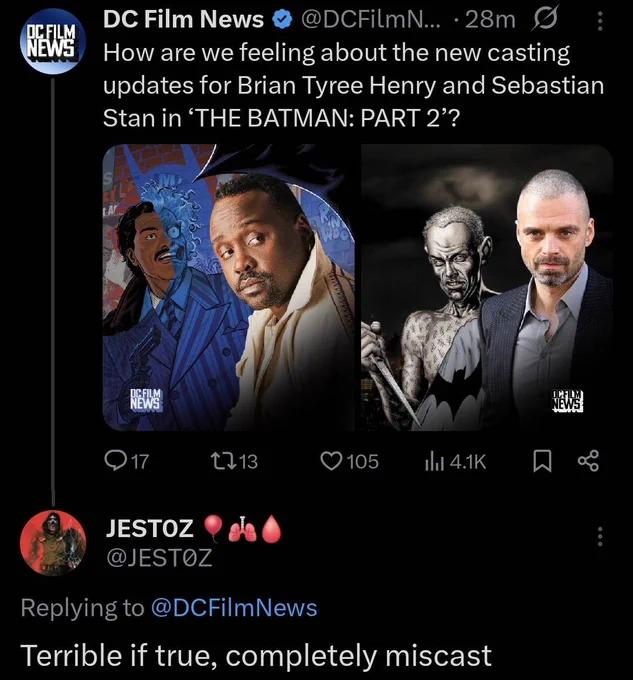633x680 pixels.
Task: Click the blue verified badge
Action: 282,20
